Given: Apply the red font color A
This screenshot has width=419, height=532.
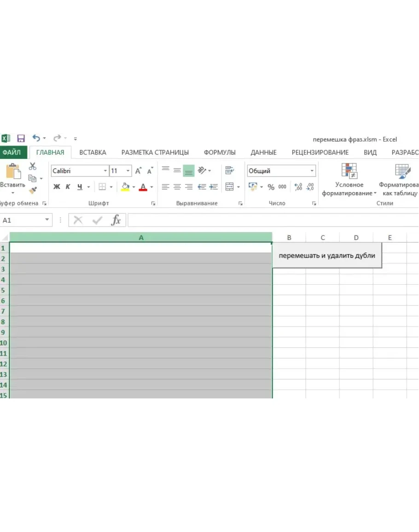Looking at the screenshot, I should (143, 187).
